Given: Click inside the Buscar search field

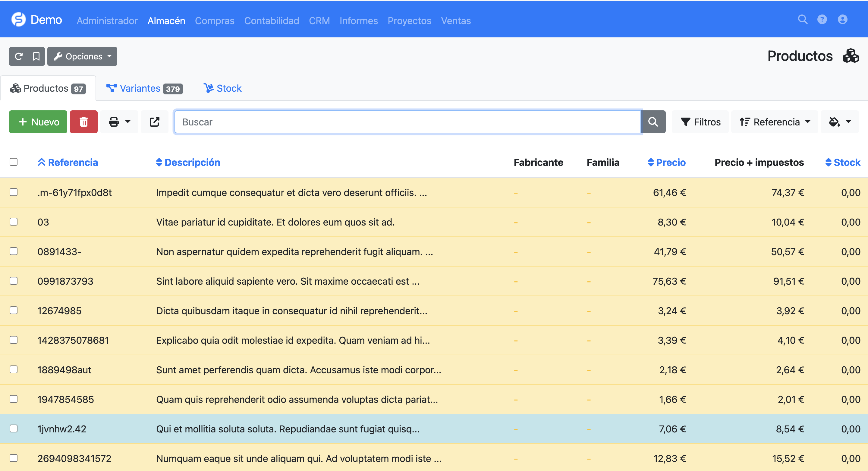Looking at the screenshot, I should coord(408,122).
